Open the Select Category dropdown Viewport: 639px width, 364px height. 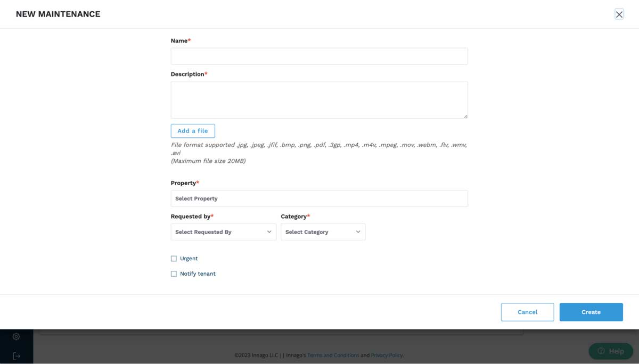point(323,231)
